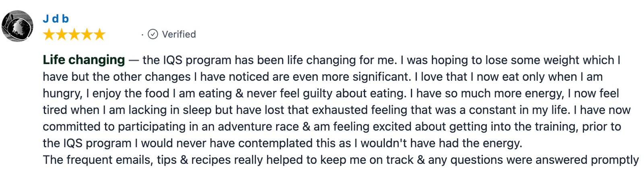The width and height of the screenshot is (644, 182).
Task: Click the word "committed" in the review text
Action: coord(72,126)
